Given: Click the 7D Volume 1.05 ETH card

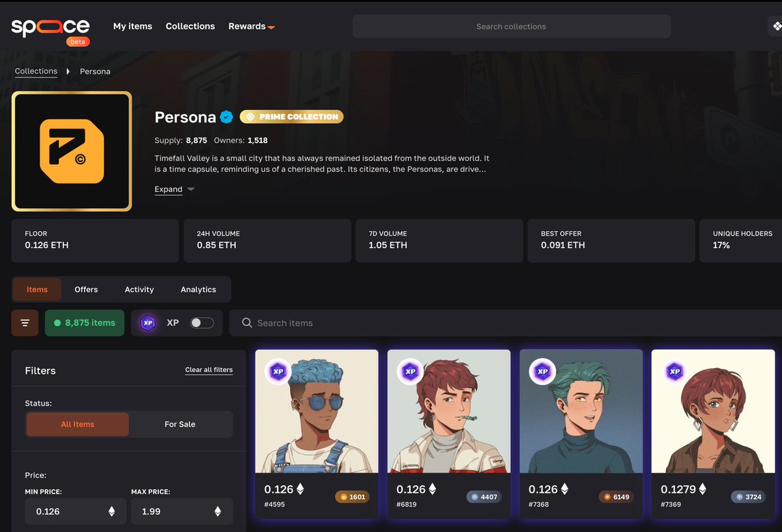Looking at the screenshot, I should [x=439, y=240].
